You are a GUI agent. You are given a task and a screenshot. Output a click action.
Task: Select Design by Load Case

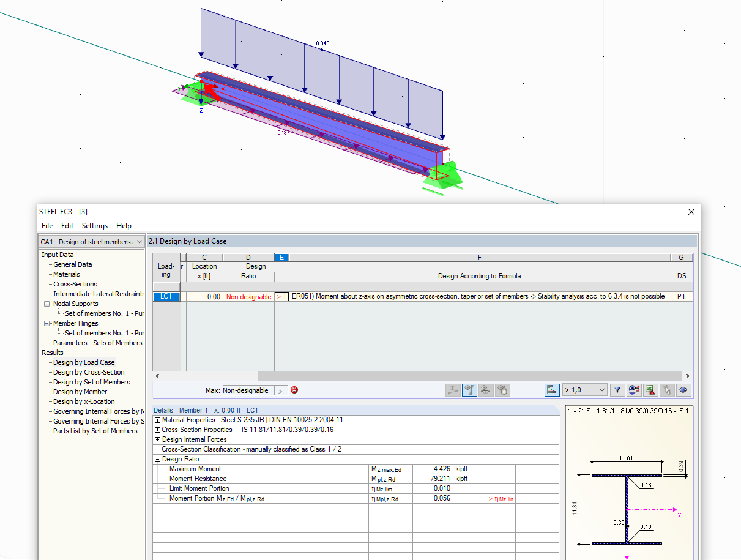pos(84,362)
